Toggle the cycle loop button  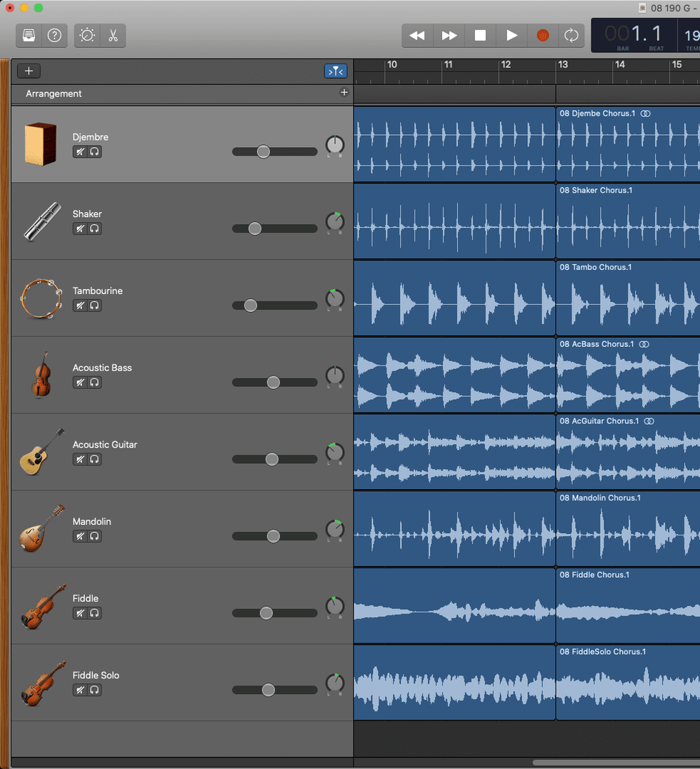571,35
